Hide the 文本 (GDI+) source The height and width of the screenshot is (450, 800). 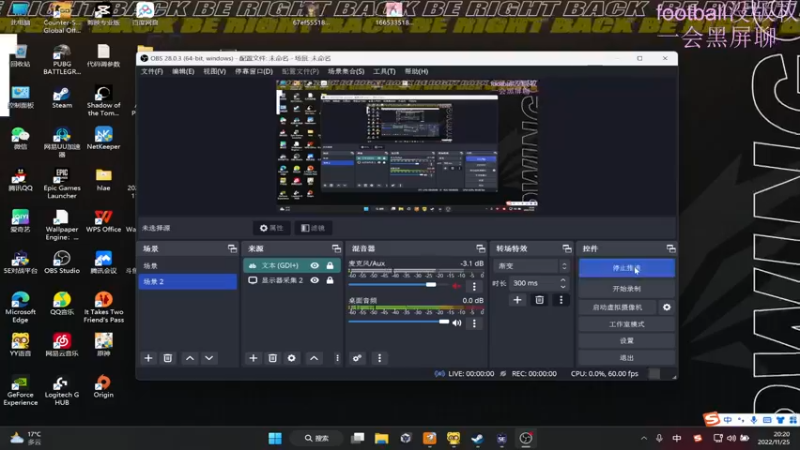[x=315, y=265]
